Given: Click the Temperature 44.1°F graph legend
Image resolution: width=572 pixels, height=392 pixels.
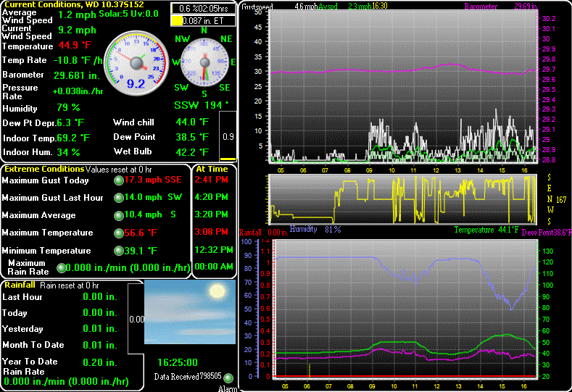Looking at the screenshot, I should [x=486, y=230].
